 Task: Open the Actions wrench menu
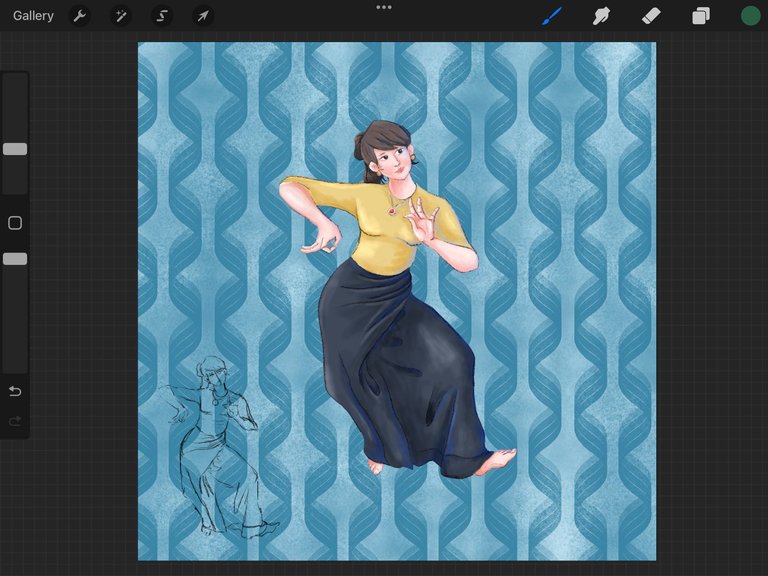tap(79, 16)
